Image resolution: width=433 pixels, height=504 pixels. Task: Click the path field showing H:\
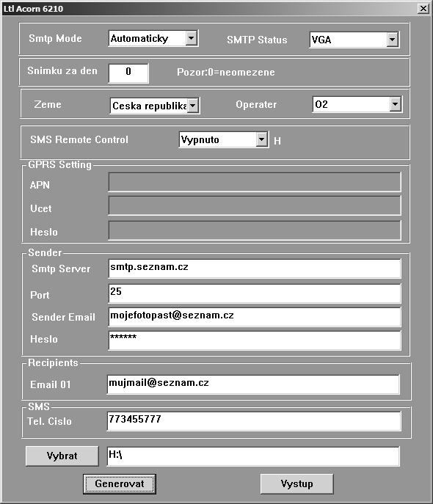(253, 456)
